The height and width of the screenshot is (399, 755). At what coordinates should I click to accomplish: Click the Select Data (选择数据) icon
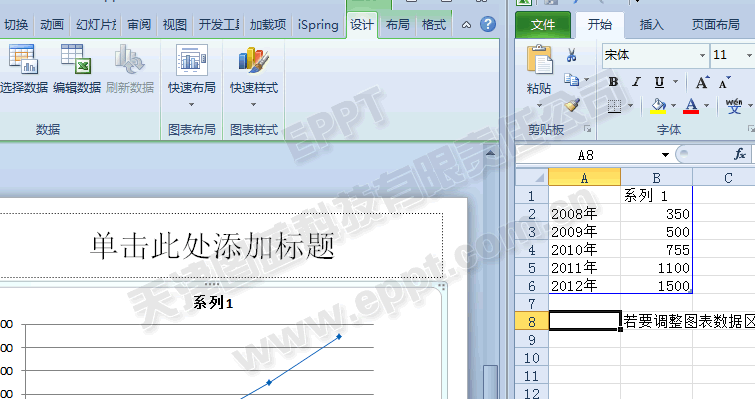23,59
